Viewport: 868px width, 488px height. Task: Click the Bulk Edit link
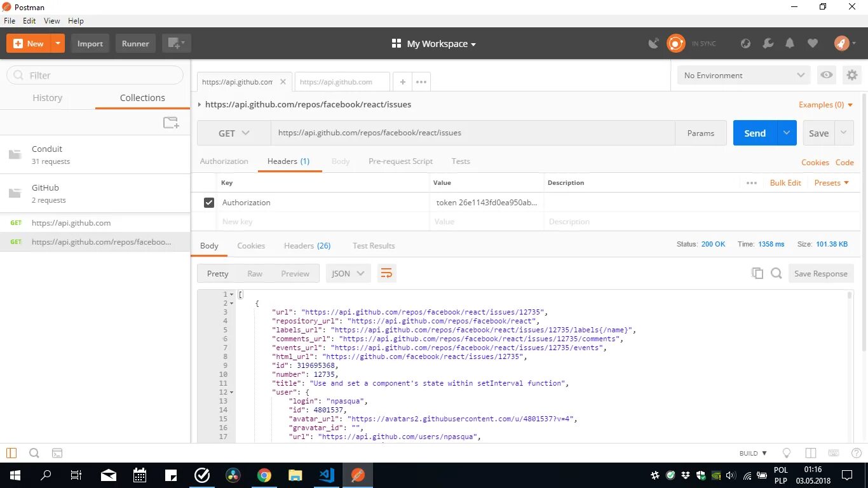[x=785, y=182]
